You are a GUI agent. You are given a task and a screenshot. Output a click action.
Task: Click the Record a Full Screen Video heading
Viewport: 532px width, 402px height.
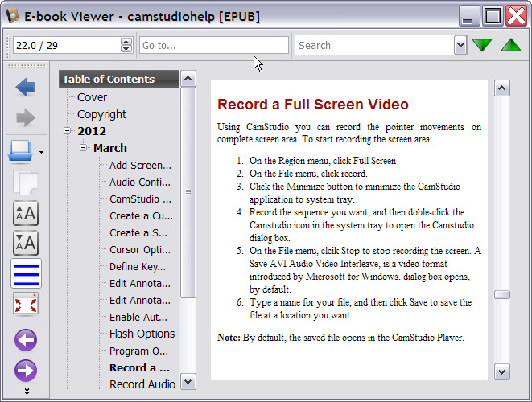pyautogui.click(x=313, y=105)
